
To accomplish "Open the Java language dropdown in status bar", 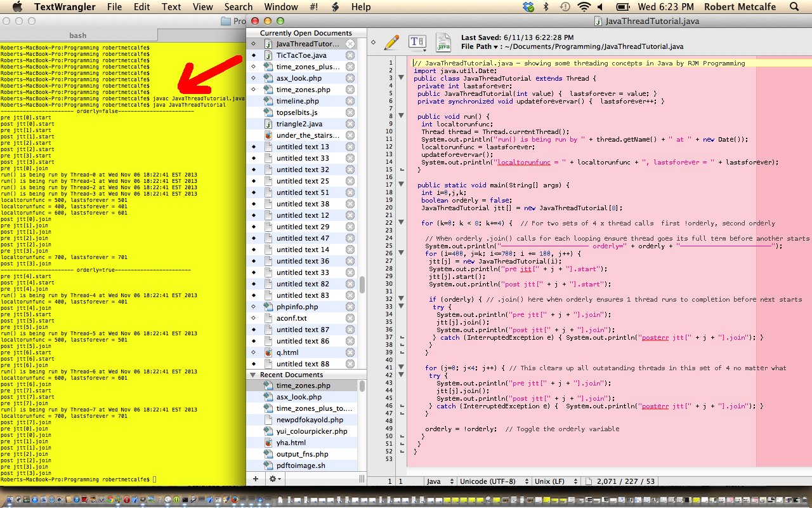I will 440,481.
